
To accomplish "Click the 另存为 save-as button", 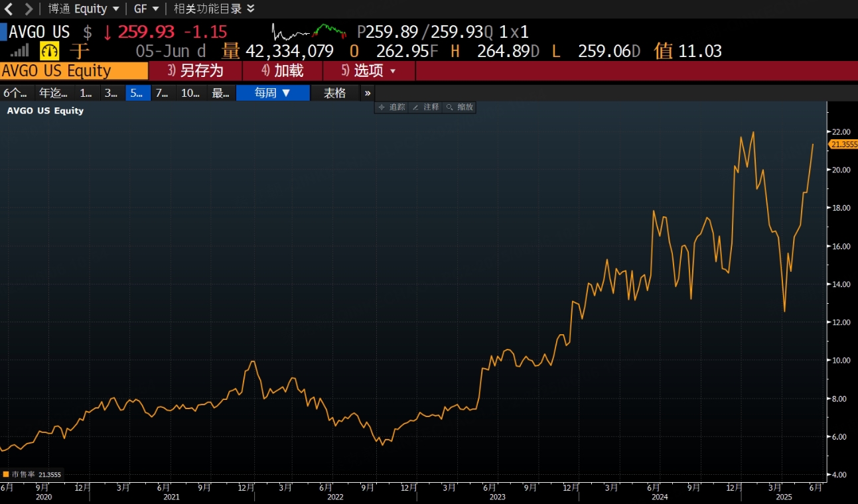I will point(195,71).
